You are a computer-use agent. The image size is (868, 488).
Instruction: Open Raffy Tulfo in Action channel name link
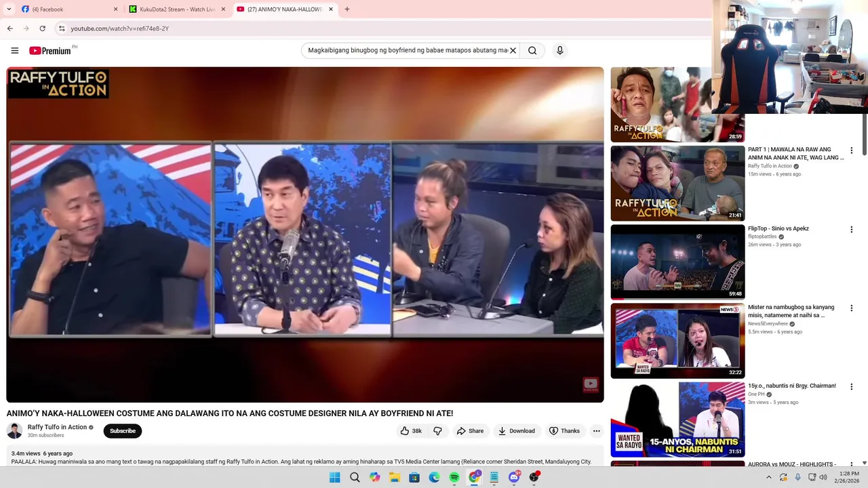57,427
